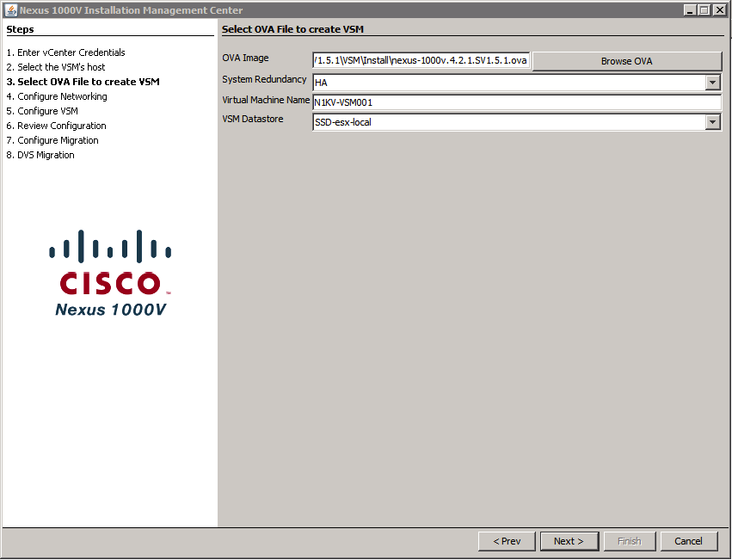The width and height of the screenshot is (732, 560).
Task: Select step 6 Review Configuration
Action: 57,126
